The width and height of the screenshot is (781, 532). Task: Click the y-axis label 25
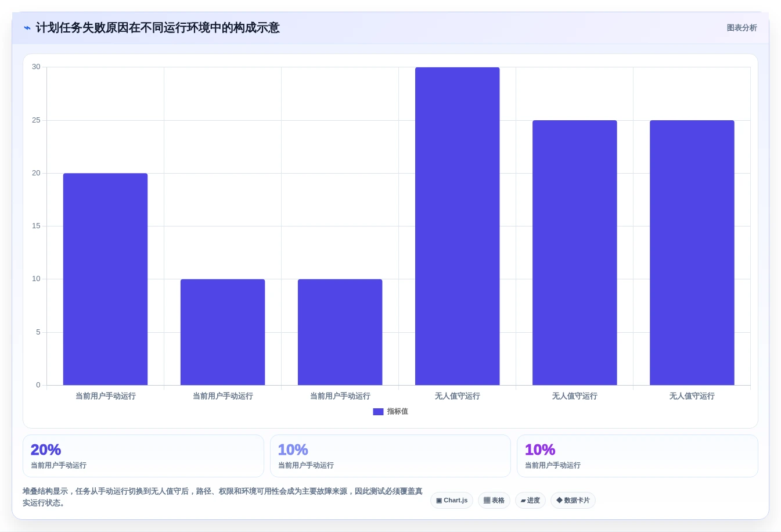tap(36, 120)
